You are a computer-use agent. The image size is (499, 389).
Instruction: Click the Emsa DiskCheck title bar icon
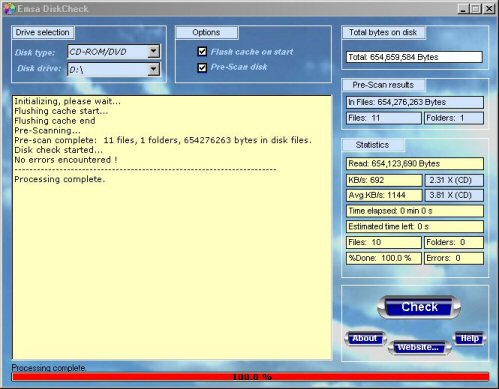tap(9, 9)
